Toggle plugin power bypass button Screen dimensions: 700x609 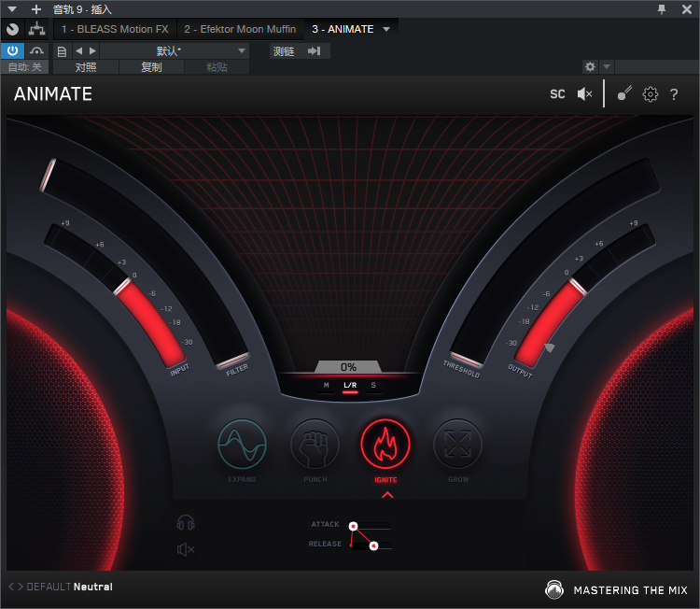click(x=12, y=51)
